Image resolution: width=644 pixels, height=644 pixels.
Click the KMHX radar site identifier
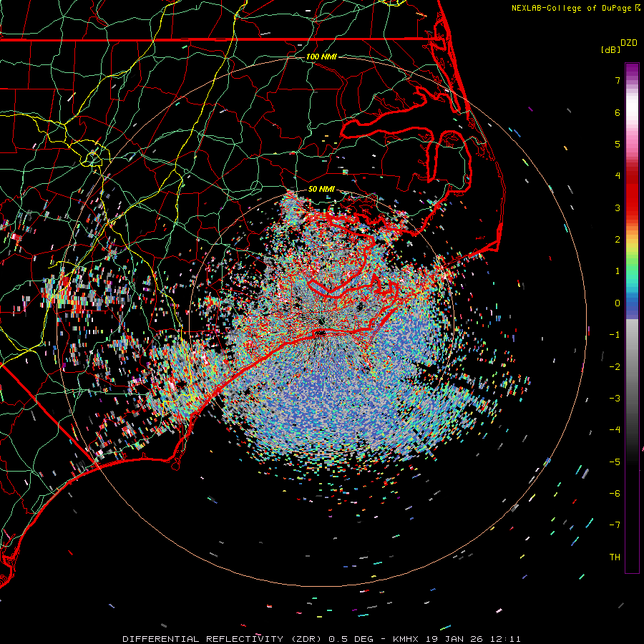pos(406,639)
